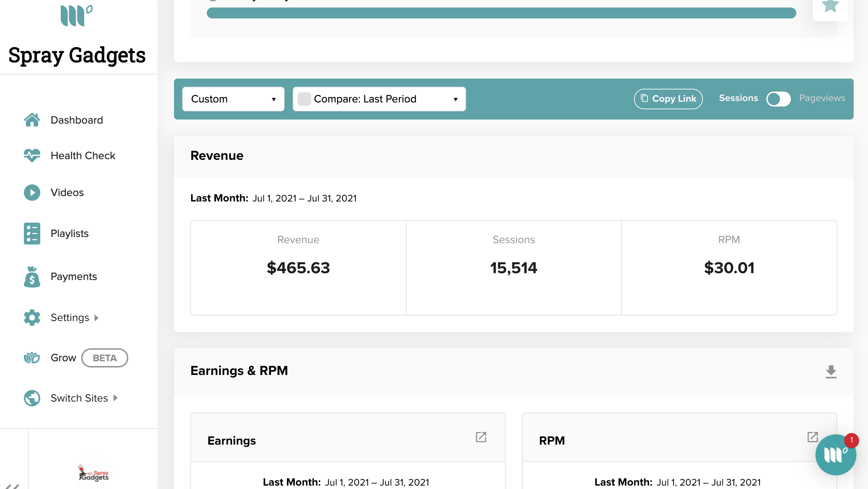Go to Dashboard menu item
The width and height of the screenshot is (868, 489).
[77, 120]
